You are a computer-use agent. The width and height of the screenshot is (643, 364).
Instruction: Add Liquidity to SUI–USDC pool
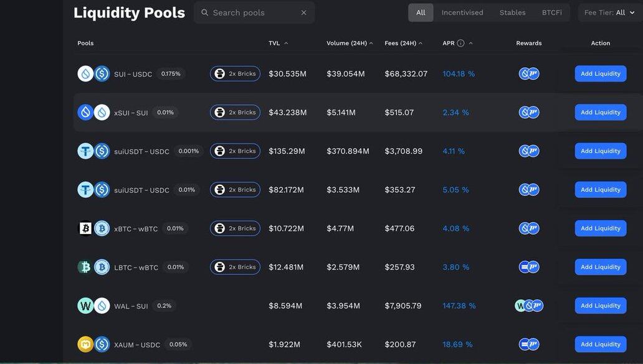[x=600, y=74]
